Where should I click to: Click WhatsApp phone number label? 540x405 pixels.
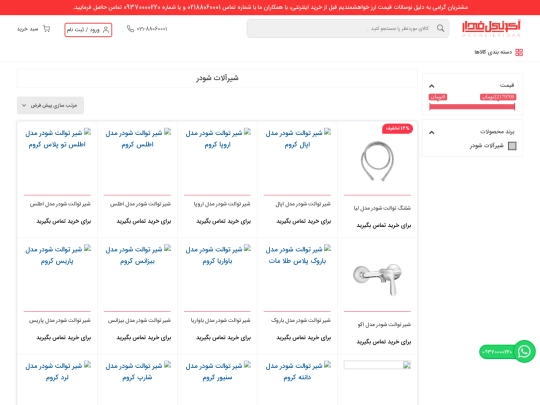click(497, 352)
